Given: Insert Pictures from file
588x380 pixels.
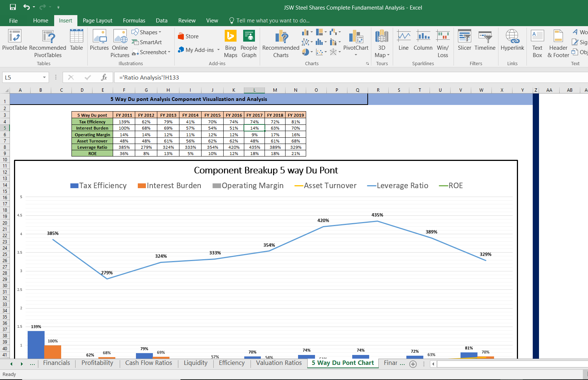Looking at the screenshot, I should [x=99, y=40].
